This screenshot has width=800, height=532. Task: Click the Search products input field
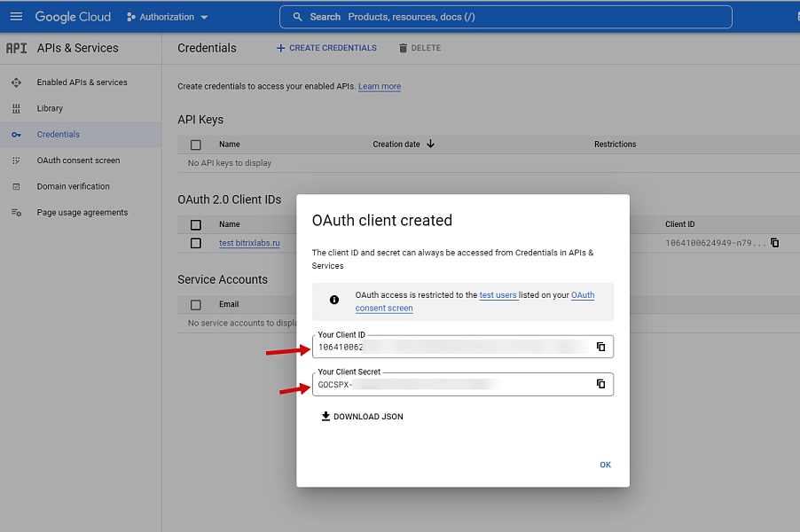pyautogui.click(x=399, y=16)
